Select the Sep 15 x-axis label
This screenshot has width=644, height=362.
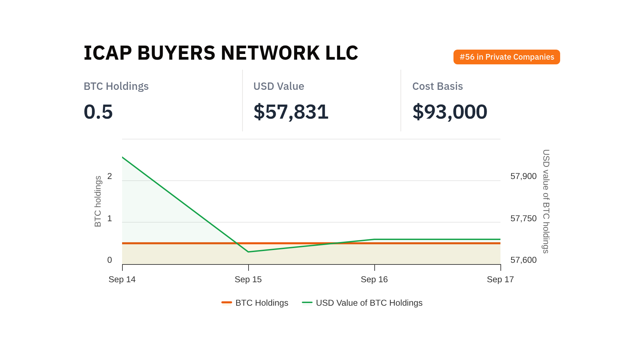click(x=248, y=280)
